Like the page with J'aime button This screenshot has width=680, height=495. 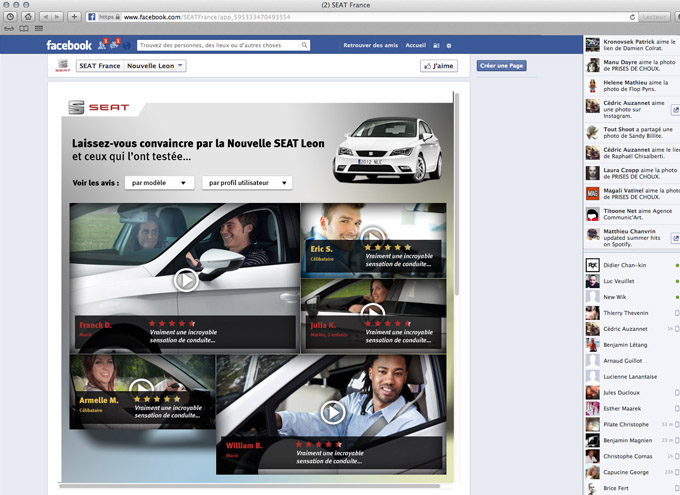439,66
